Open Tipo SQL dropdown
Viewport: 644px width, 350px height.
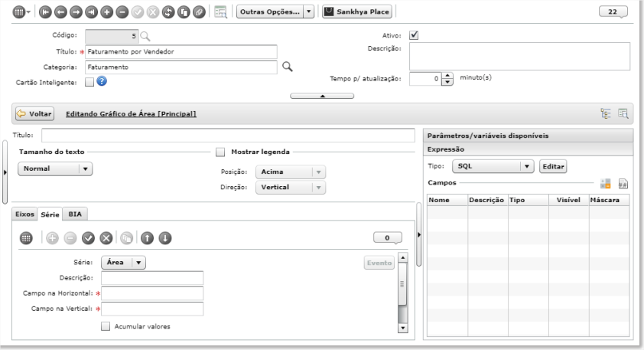click(x=493, y=166)
